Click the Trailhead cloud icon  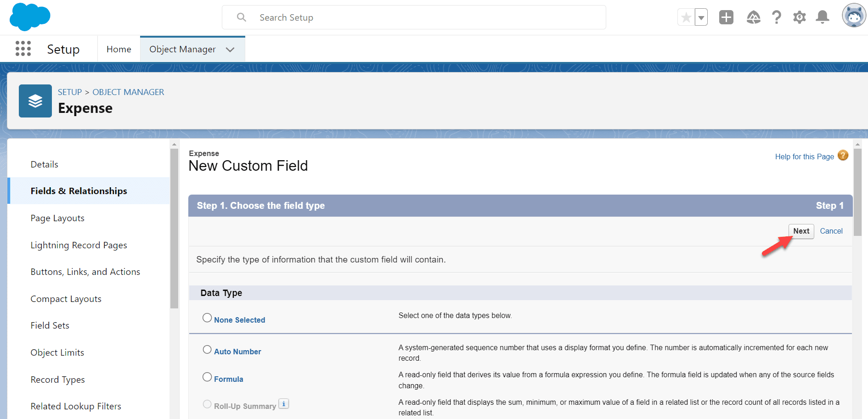tap(753, 17)
